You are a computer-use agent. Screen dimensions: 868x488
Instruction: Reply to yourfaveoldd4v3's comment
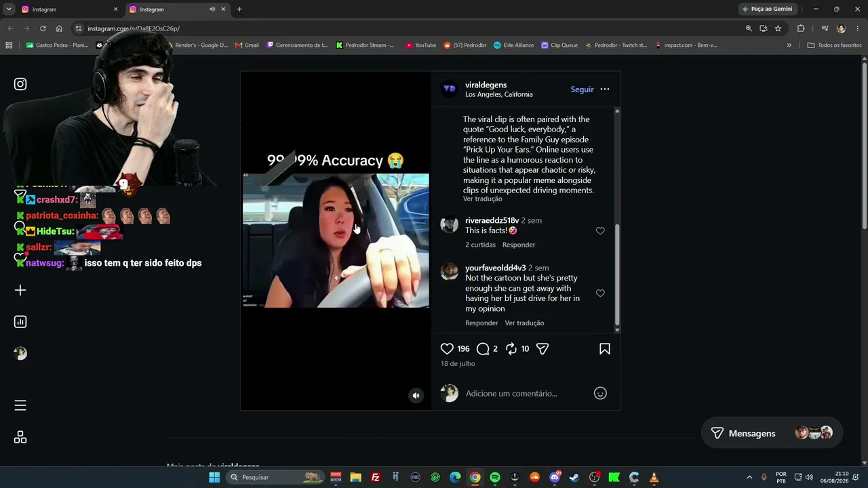click(481, 323)
